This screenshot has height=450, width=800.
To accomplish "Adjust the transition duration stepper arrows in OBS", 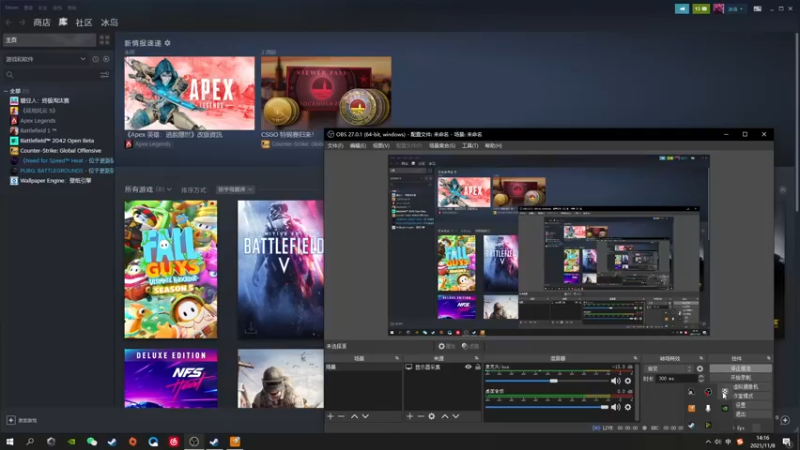I will pos(701,379).
